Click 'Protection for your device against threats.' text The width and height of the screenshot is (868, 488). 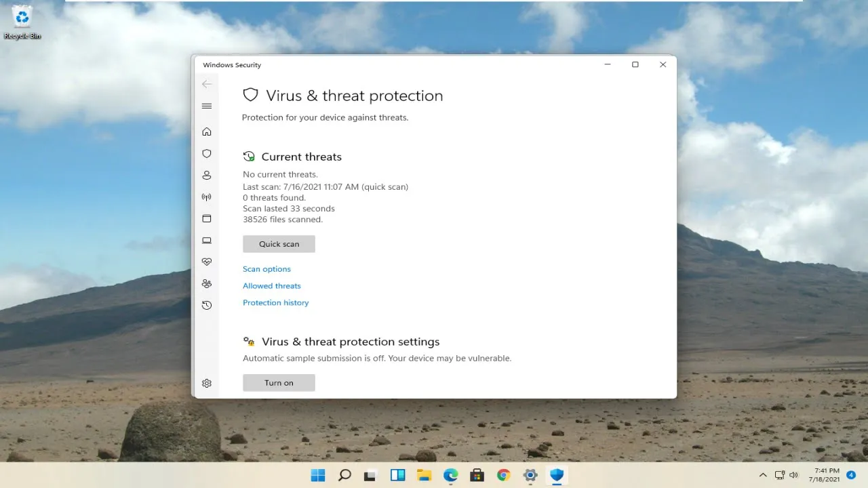point(325,117)
